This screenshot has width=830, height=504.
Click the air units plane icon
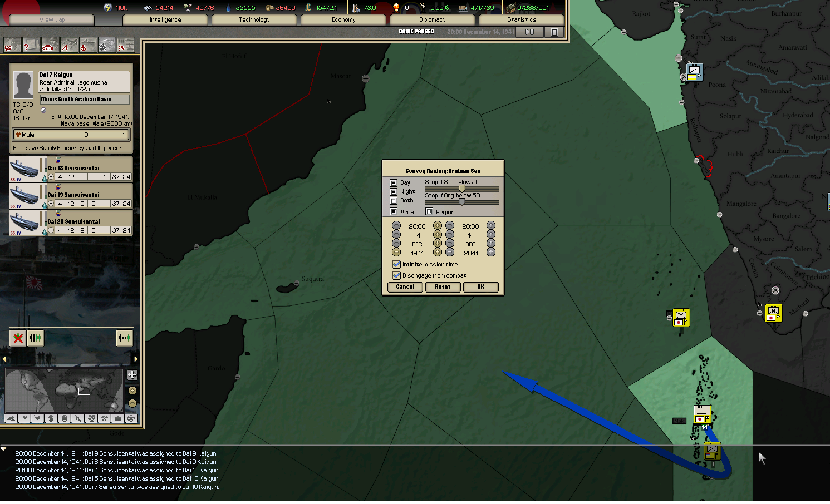click(x=68, y=46)
